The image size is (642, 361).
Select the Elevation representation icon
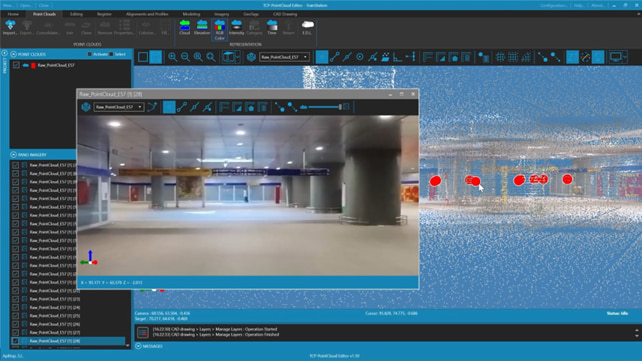(x=202, y=27)
